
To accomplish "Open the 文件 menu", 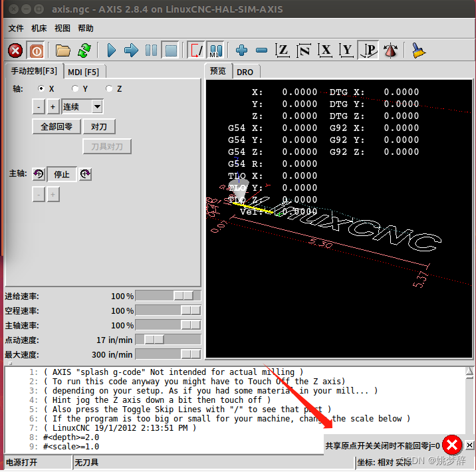I will (16, 28).
